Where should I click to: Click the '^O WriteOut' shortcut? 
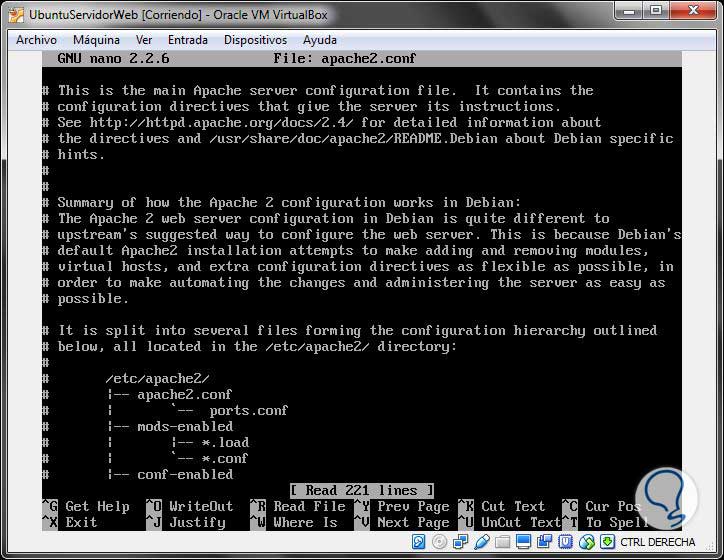coord(190,506)
